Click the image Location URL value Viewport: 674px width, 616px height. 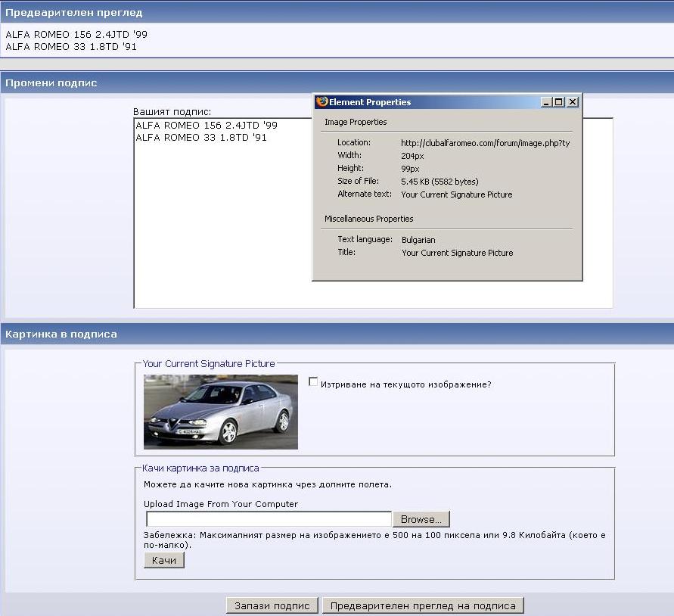click(485, 143)
